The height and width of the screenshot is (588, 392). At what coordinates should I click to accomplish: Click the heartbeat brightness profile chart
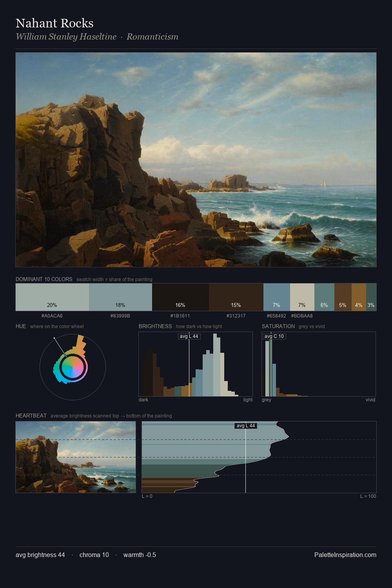[x=259, y=457]
